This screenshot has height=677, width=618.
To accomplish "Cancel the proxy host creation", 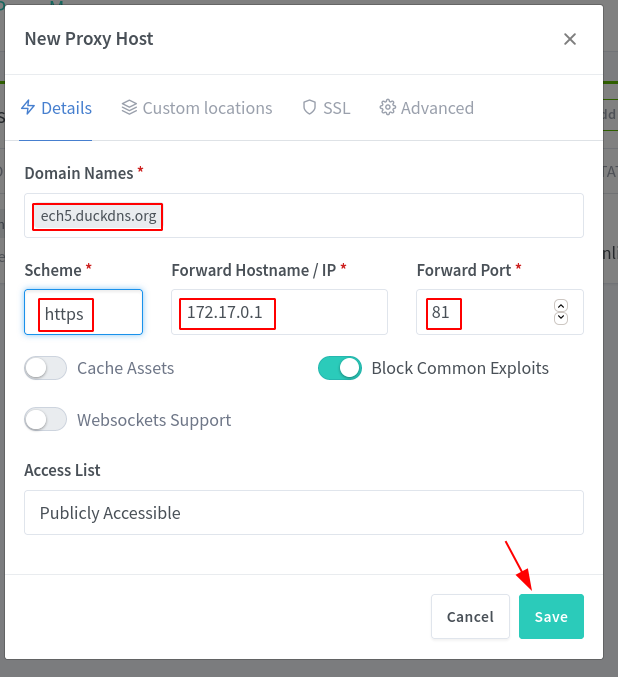I will [x=470, y=617].
